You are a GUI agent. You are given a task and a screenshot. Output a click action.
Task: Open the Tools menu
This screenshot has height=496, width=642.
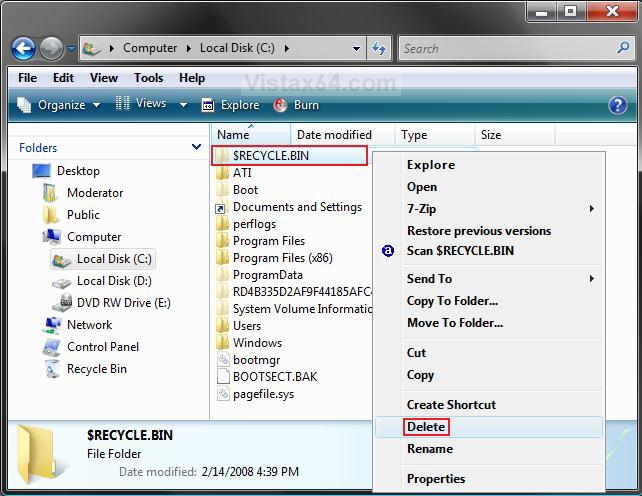pyautogui.click(x=149, y=77)
